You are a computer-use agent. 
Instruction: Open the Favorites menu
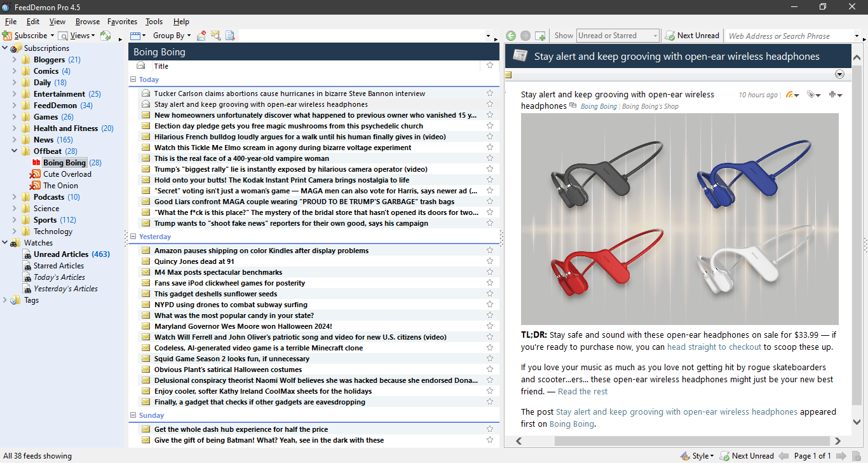coord(122,22)
